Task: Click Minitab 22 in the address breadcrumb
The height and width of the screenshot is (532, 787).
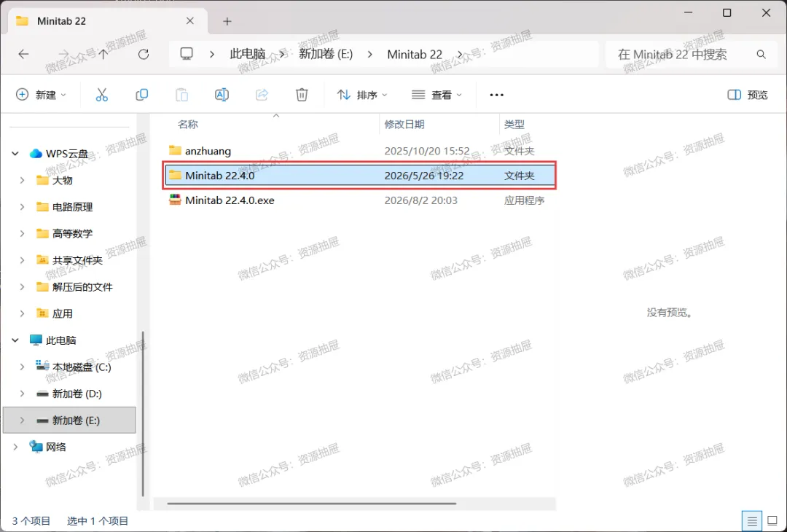Action: tap(415, 54)
